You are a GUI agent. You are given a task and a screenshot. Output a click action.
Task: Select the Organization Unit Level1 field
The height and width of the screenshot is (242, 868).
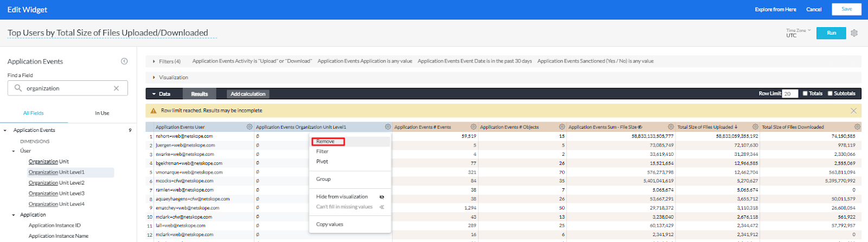pyautogui.click(x=56, y=172)
